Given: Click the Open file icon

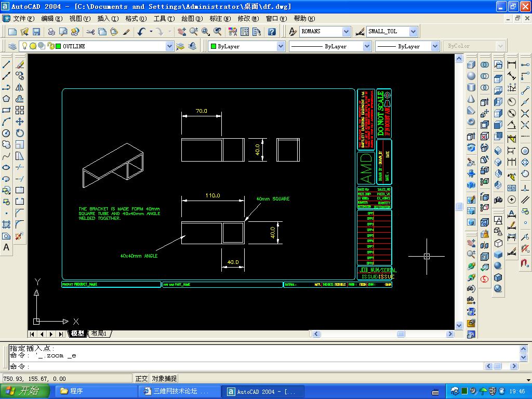Looking at the screenshot, I should pos(24,32).
